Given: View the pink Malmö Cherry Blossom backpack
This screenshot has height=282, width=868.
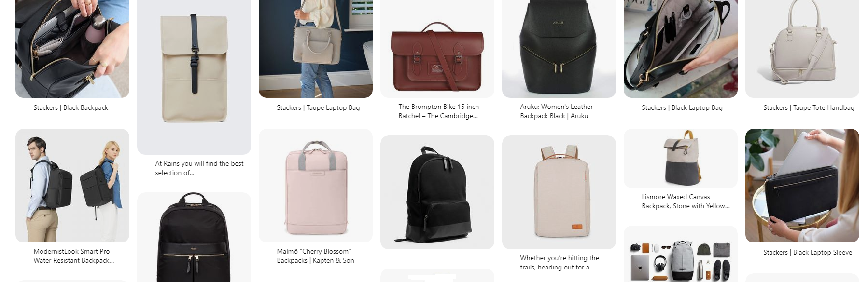Looking at the screenshot, I should 316,186.
